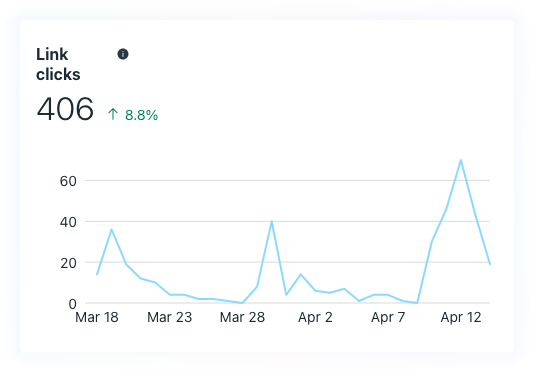
Task: Click the 'Apr 2' axis label
Action: click(315, 317)
